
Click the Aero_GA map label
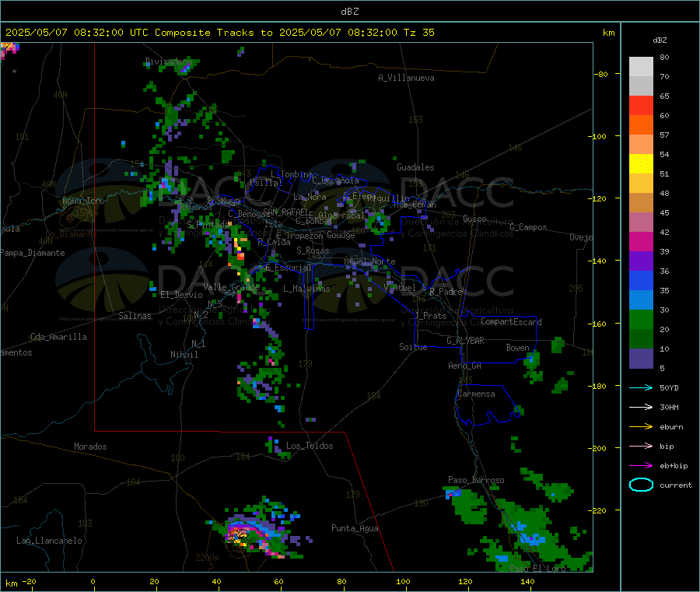click(465, 366)
